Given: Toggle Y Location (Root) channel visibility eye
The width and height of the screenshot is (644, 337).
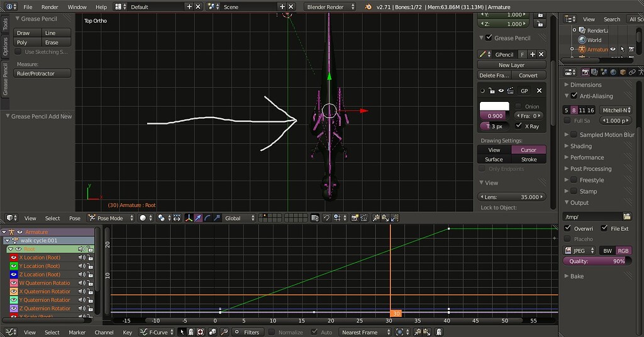Looking at the screenshot, I should pos(14,266).
